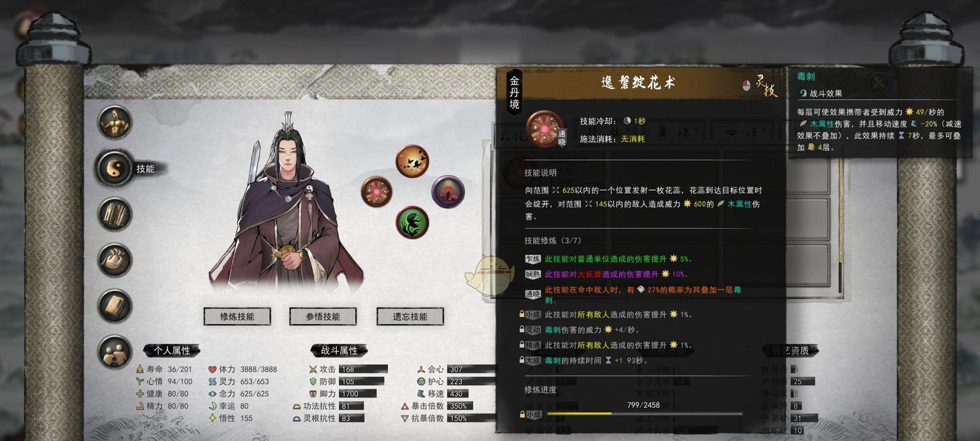The image size is (980, 441).
Task: Click the lock beside 灵动 tier
Action: coord(522,329)
